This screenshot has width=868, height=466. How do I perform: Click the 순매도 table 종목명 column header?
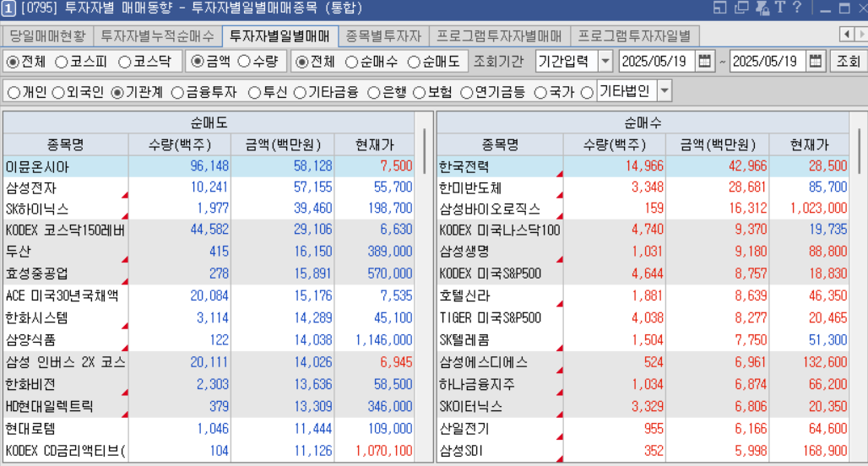65,145
